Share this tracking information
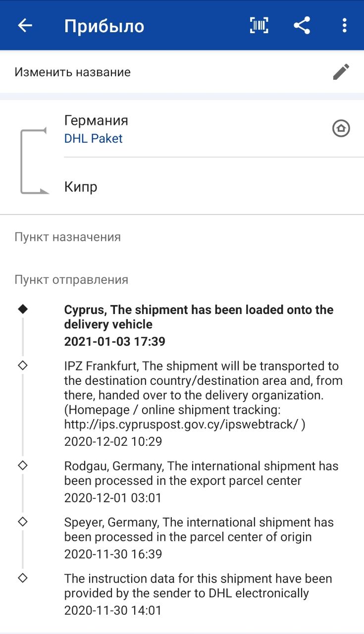 302,26
